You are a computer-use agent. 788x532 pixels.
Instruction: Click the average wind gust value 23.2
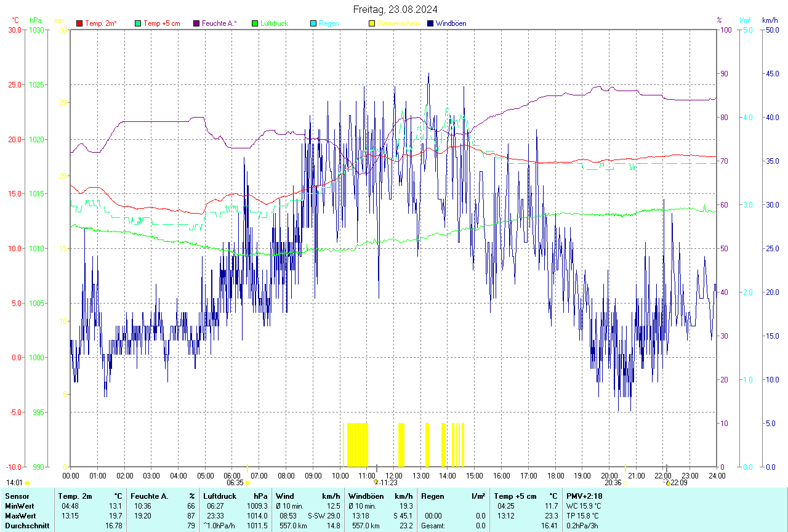(x=406, y=526)
